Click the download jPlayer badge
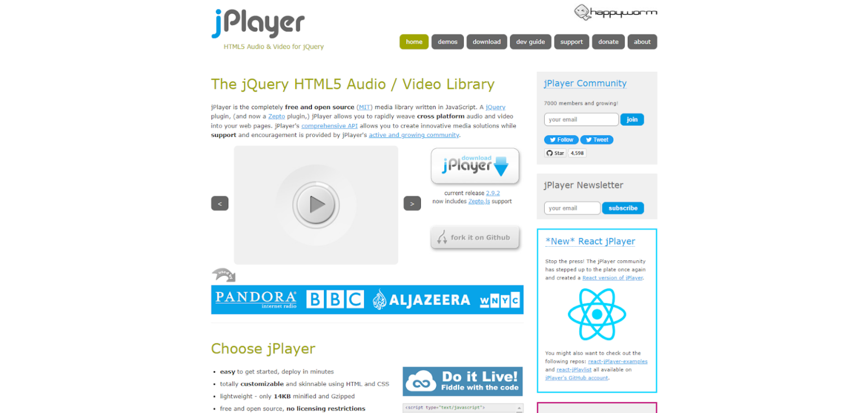This screenshot has width=868, height=413. 475,165
